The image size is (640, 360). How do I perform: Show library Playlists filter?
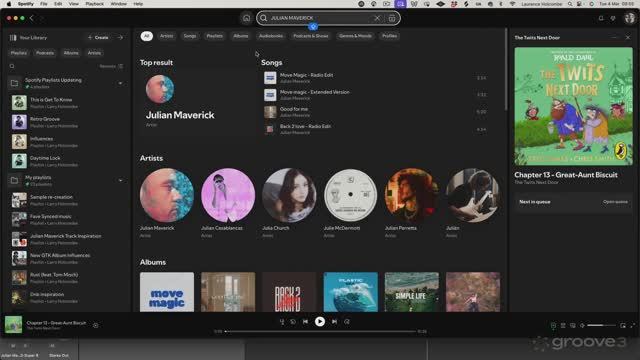click(19, 53)
